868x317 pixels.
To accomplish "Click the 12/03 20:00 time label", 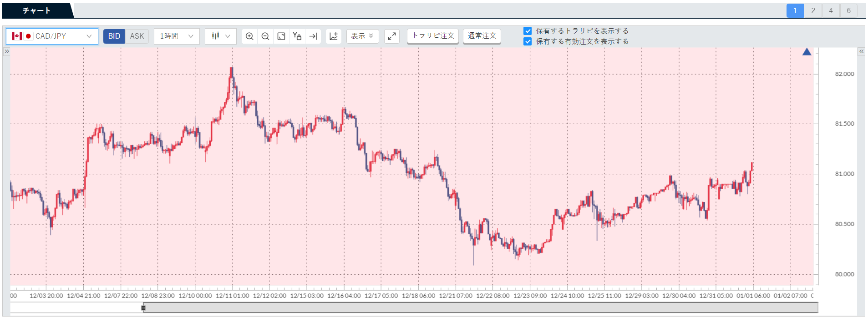I will click(46, 296).
